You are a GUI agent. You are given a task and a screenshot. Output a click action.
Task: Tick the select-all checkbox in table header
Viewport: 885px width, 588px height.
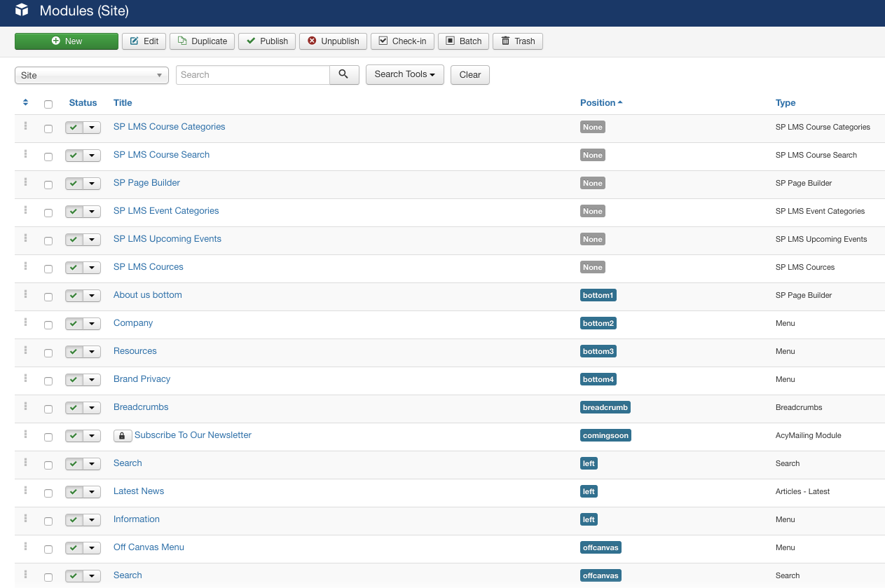point(48,104)
